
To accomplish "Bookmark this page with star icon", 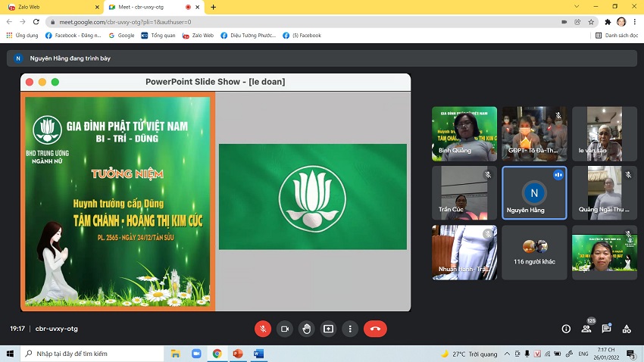I will tap(590, 22).
